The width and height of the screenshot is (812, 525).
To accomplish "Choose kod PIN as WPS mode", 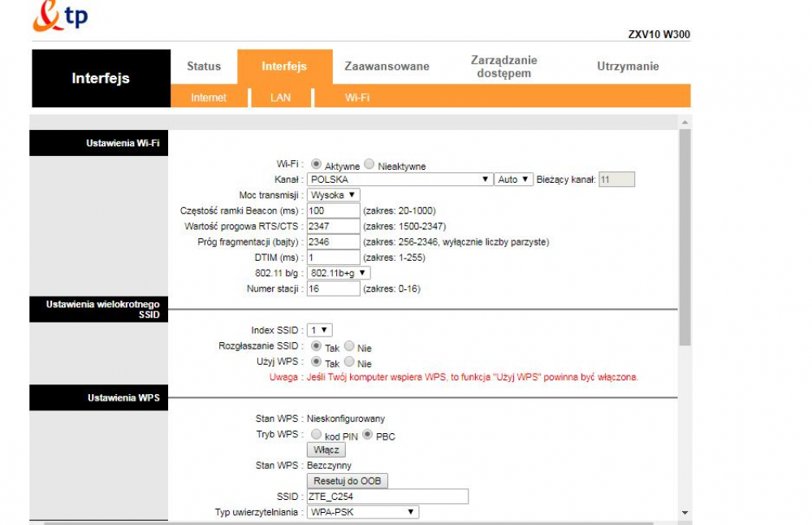I will (316, 435).
